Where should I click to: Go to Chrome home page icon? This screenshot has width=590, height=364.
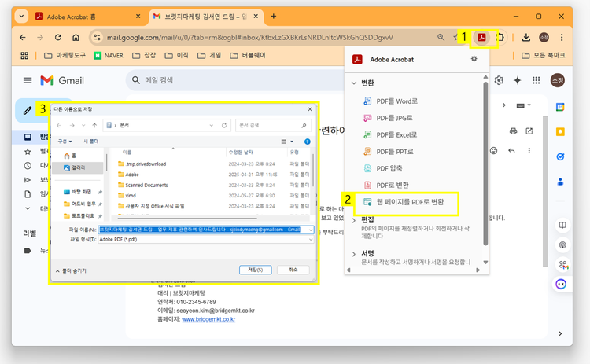pos(76,37)
